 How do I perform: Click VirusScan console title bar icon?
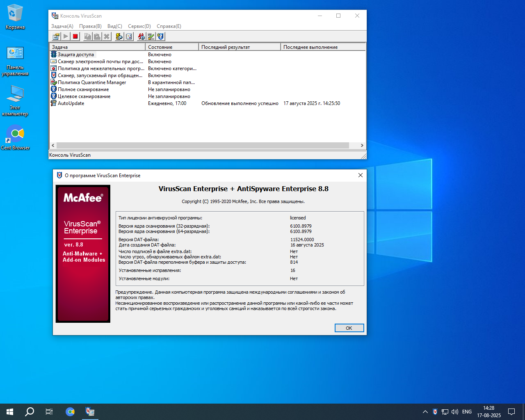point(55,16)
